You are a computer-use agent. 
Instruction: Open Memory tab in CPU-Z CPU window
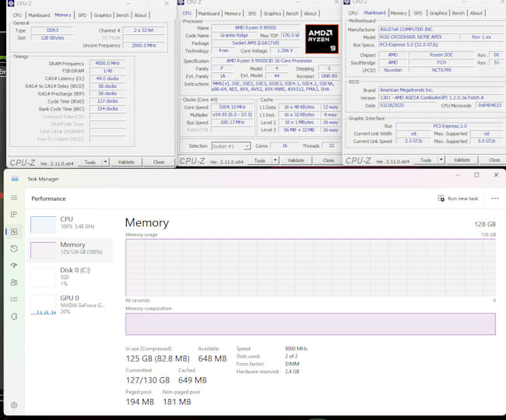coord(233,13)
